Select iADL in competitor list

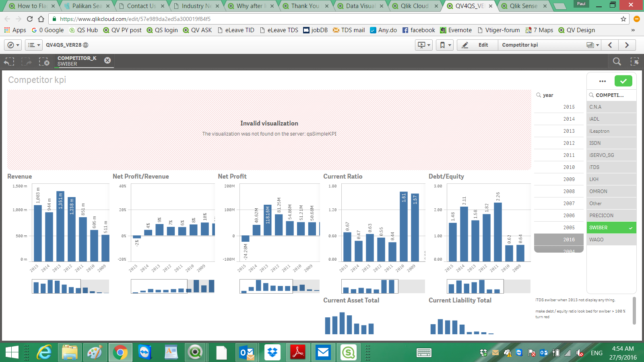click(611, 119)
